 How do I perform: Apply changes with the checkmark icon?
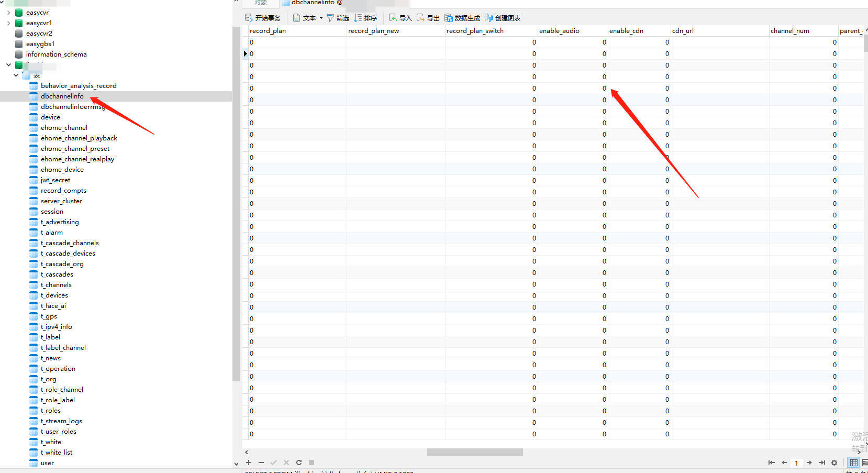click(x=273, y=463)
